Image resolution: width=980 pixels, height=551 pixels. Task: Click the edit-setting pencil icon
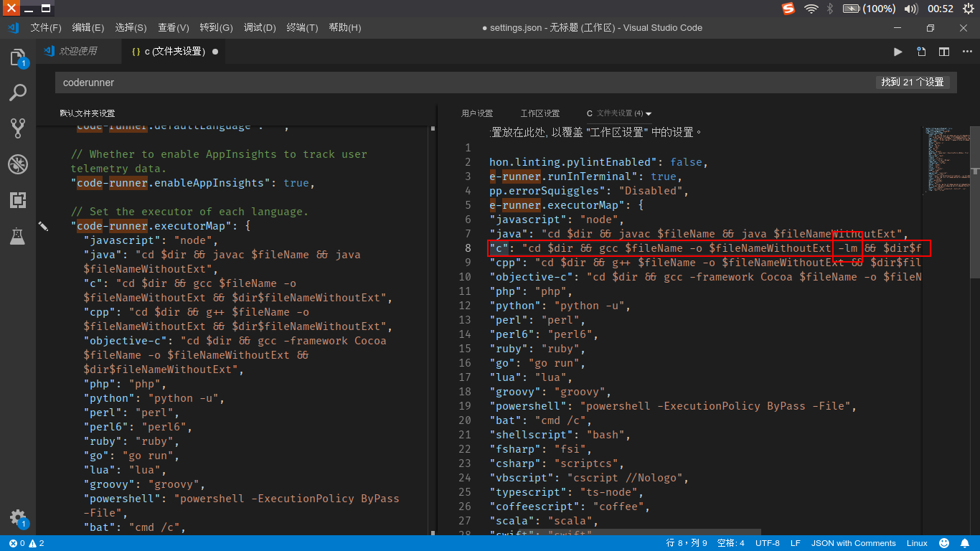(44, 225)
